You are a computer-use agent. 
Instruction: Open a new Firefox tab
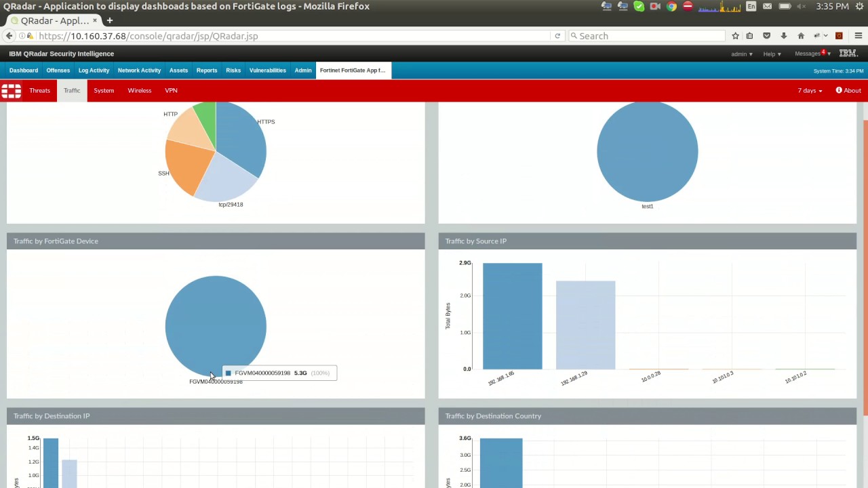[109, 20]
